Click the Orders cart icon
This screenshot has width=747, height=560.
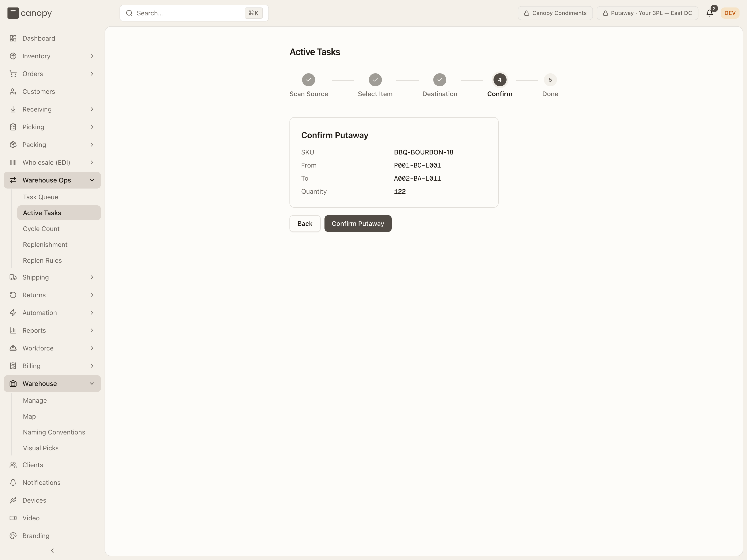click(x=13, y=73)
